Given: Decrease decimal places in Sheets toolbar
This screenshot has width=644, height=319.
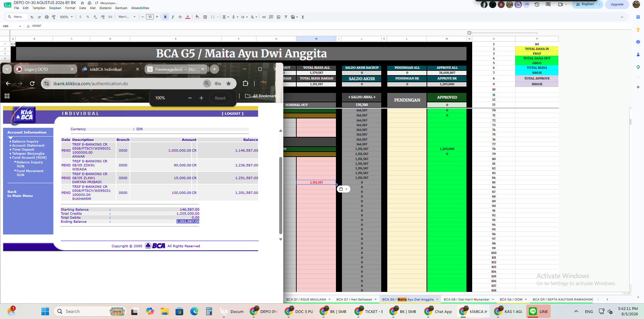Looking at the screenshot, I should 95,17.
